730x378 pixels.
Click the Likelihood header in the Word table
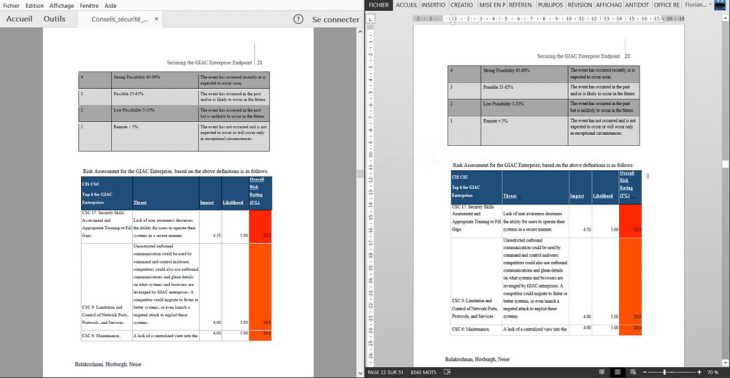[x=602, y=196]
